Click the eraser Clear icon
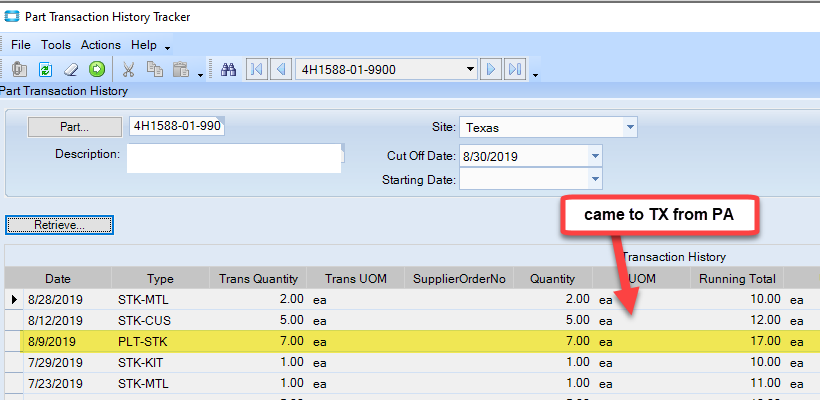Image resolution: width=820 pixels, height=400 pixels. tap(71, 69)
